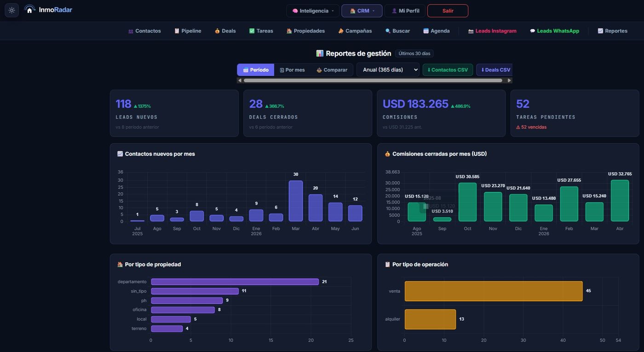The image size is (644, 352).
Task: Click the horizontal scrollbar thumb under the toolbar
Action: click(x=373, y=80)
